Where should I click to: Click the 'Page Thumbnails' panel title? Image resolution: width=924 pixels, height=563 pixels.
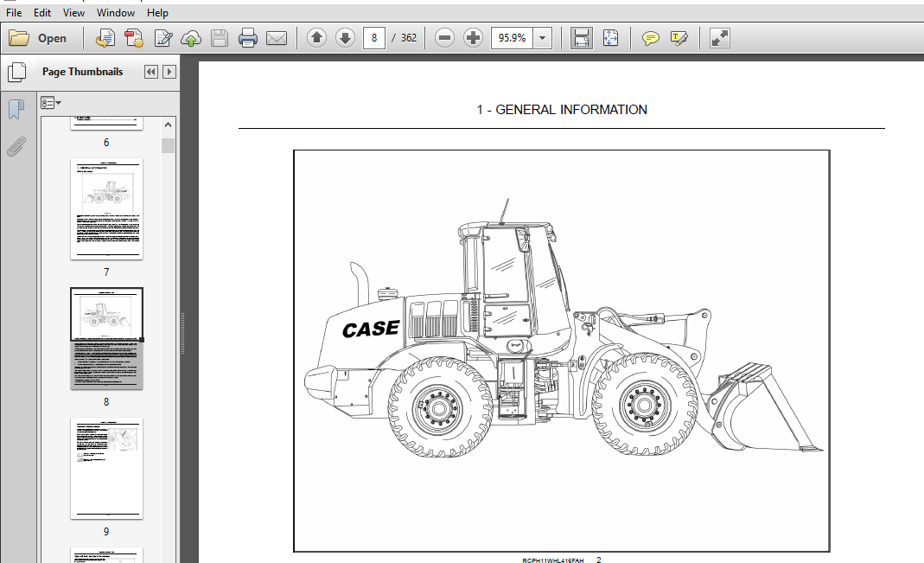click(x=82, y=72)
